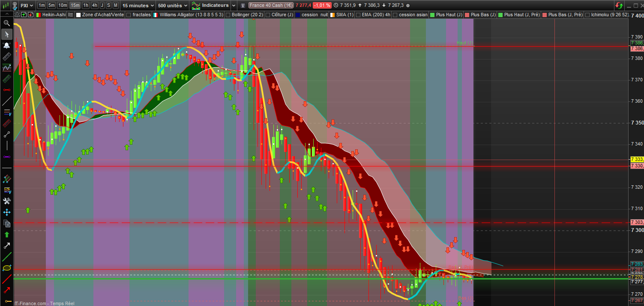Image resolution: width=644 pixels, height=306 pixels.
Task: Switch to the 10m timeframe
Action: pos(63,6)
